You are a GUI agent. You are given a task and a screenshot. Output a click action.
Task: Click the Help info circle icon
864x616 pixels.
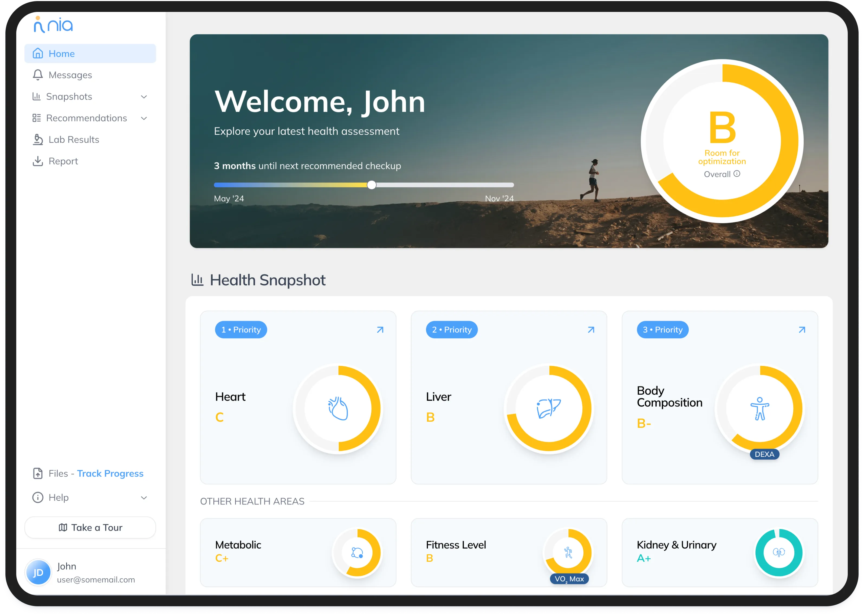[x=38, y=497]
